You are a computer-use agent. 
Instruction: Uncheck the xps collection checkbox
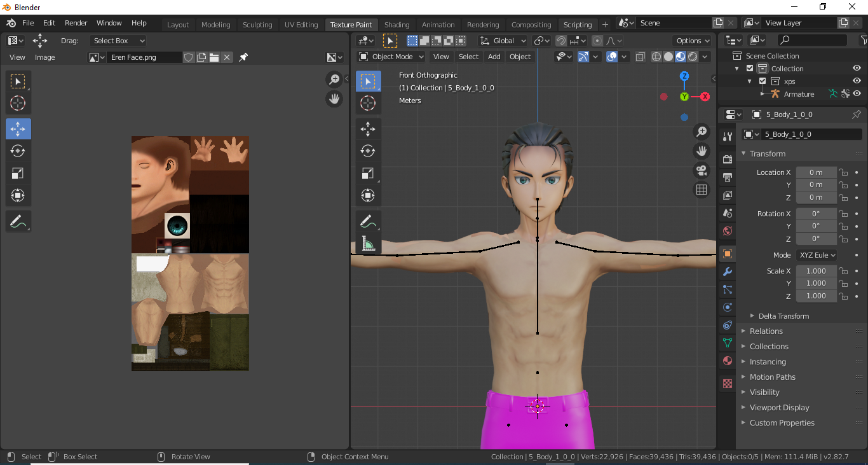point(763,81)
